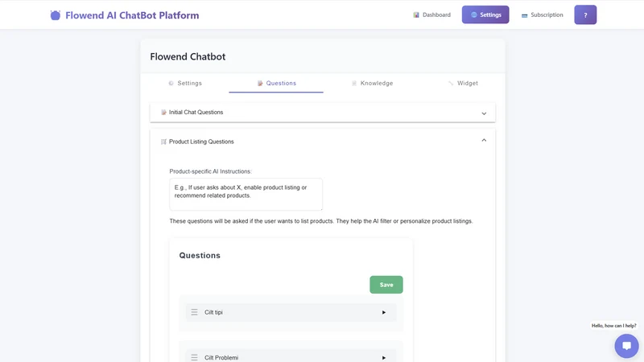
Task: Click the Cilt Problemi question row
Action: click(291, 356)
